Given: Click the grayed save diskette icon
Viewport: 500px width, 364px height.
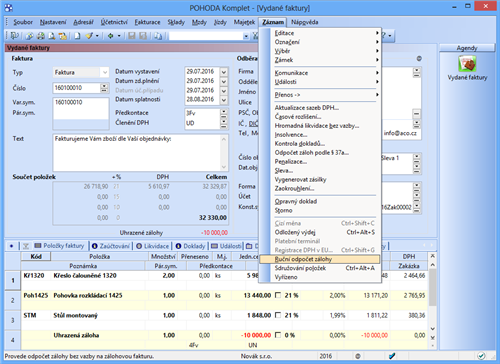Looking at the screenshot, I should coord(132,36).
